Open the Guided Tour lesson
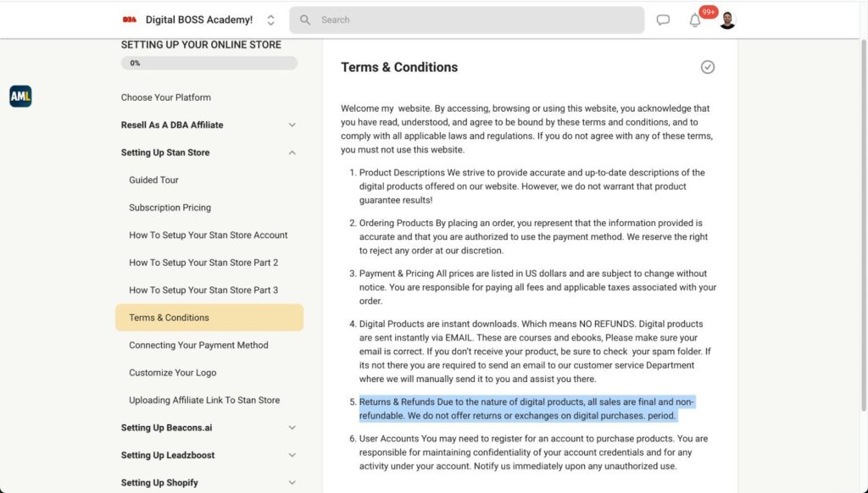This screenshot has height=493, width=868. (x=154, y=180)
